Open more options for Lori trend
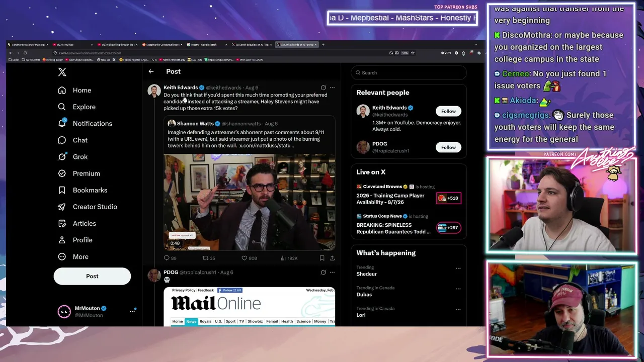644x362 pixels. pos(458,309)
